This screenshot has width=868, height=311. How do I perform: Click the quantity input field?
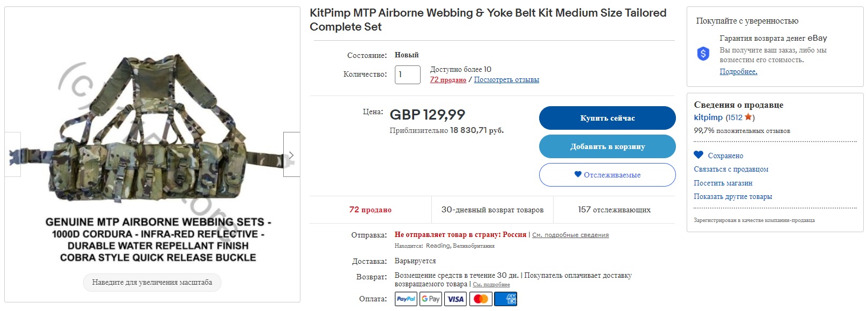click(407, 75)
